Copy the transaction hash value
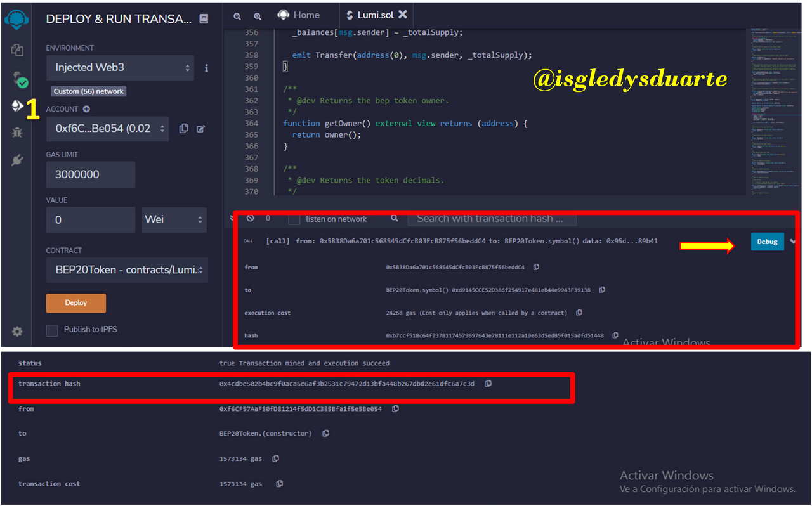 (x=488, y=384)
